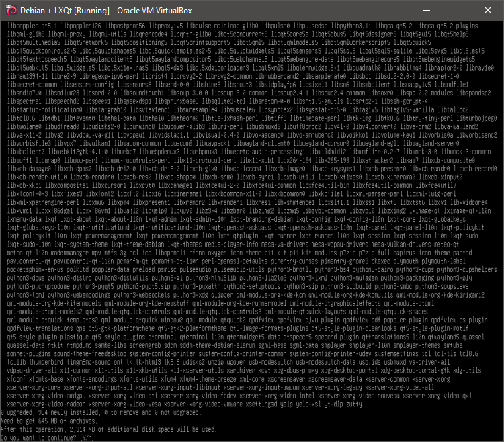Click the package name 'xserver-xorg-video-vmware'
The height and width of the screenshot is (442, 504).
point(203,404)
